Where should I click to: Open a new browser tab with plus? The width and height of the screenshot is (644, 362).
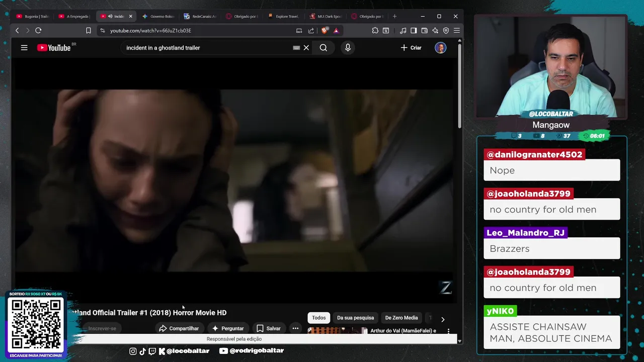(394, 17)
